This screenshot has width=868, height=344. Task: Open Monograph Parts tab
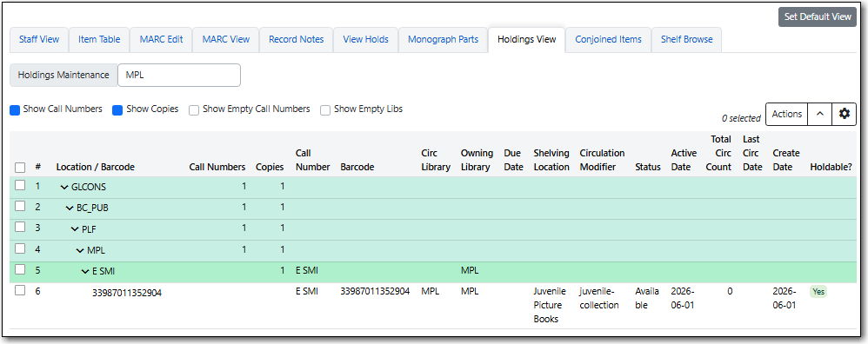tap(443, 40)
